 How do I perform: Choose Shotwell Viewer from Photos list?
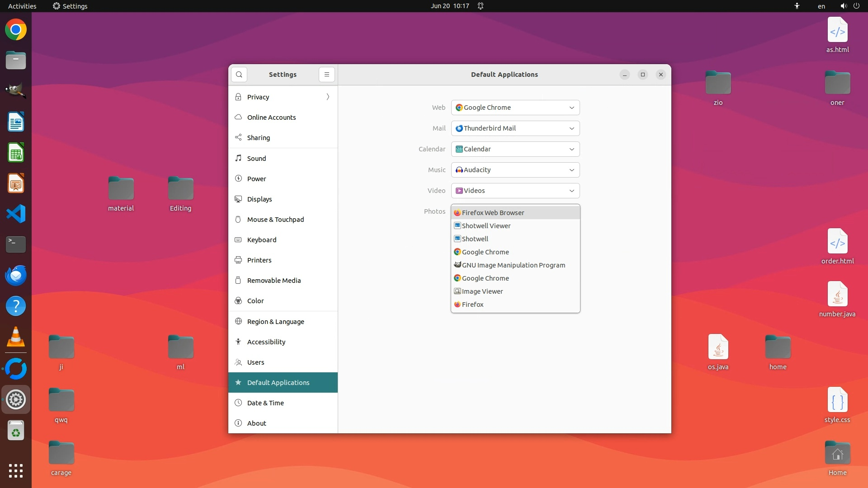click(486, 226)
